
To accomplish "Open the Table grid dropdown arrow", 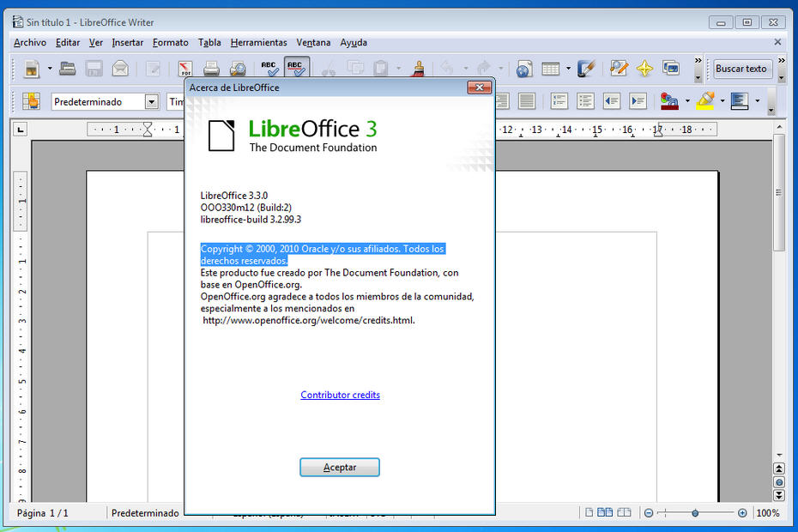I will point(569,69).
